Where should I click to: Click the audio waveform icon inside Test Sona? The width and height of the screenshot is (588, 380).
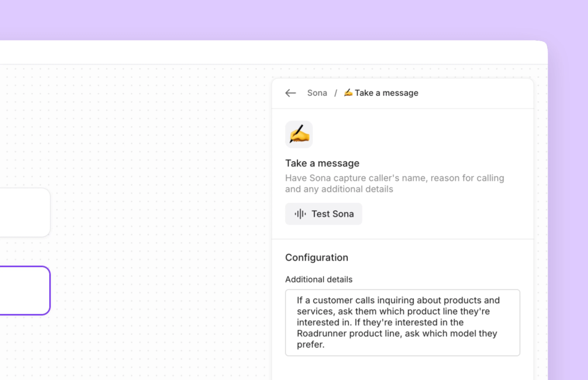point(300,214)
